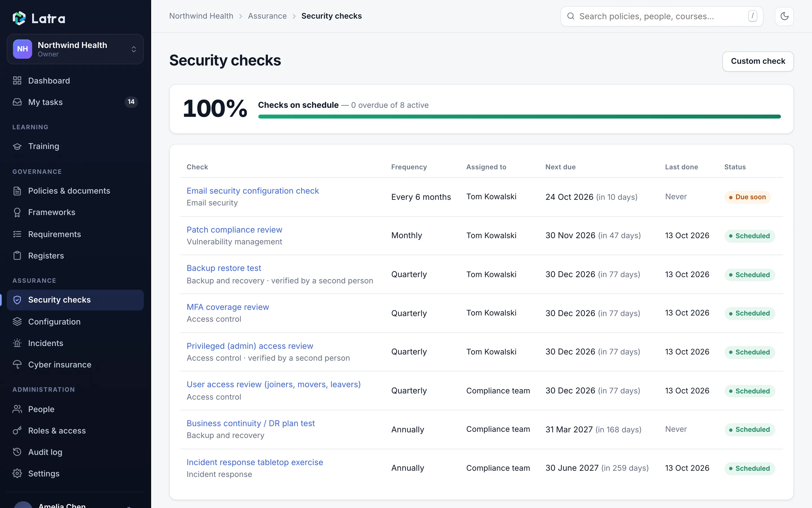This screenshot has width=812, height=508.
Task: Open Business continuity / DR plan test
Action: [x=251, y=423]
